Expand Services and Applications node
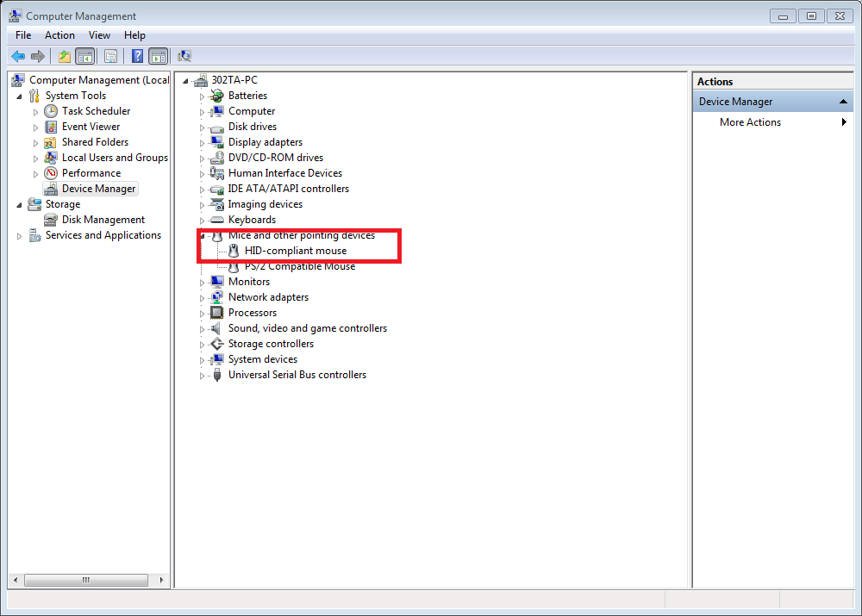Viewport: 862px width, 616px height. (x=20, y=236)
